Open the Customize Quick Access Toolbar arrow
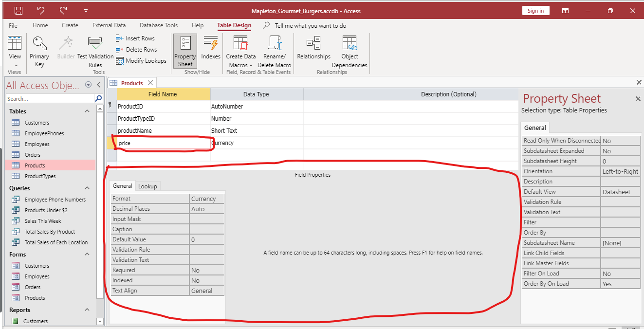Screen dimensions: 644x329 (x=86, y=10)
